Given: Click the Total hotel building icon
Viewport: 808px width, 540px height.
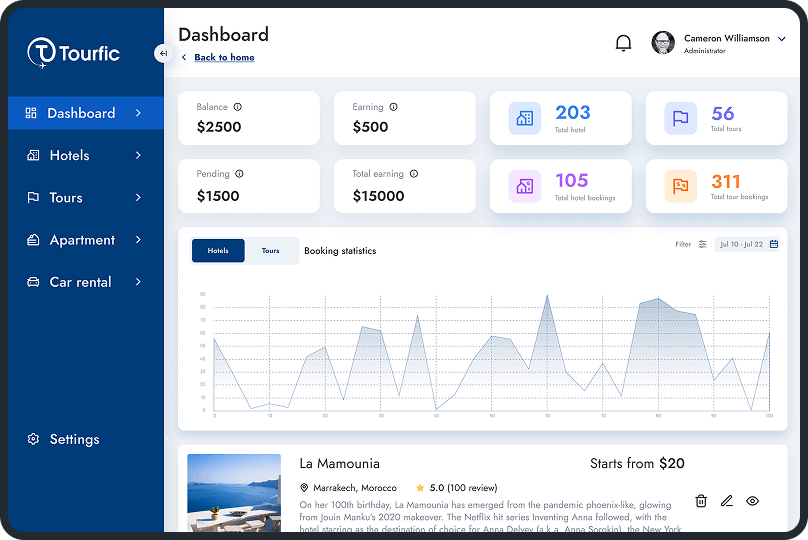Looking at the screenshot, I should (525, 118).
